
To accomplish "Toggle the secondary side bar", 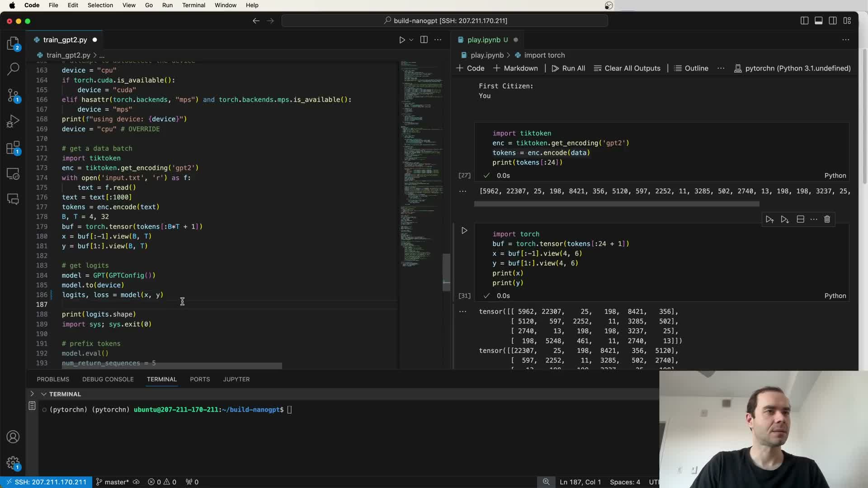I will [x=833, y=21].
